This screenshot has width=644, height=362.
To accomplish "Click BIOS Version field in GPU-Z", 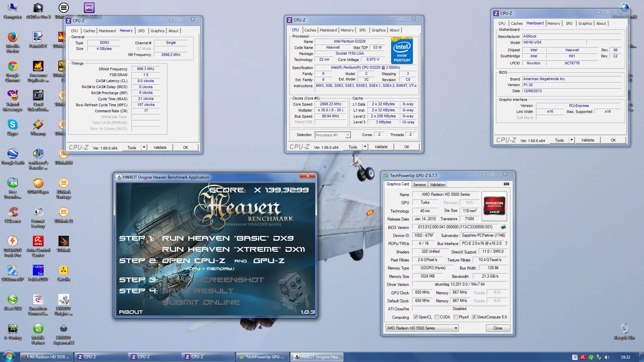I will 455,227.
